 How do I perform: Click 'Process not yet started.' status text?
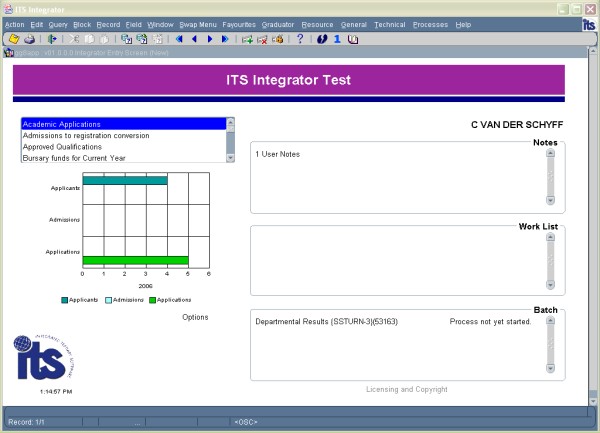coord(490,322)
